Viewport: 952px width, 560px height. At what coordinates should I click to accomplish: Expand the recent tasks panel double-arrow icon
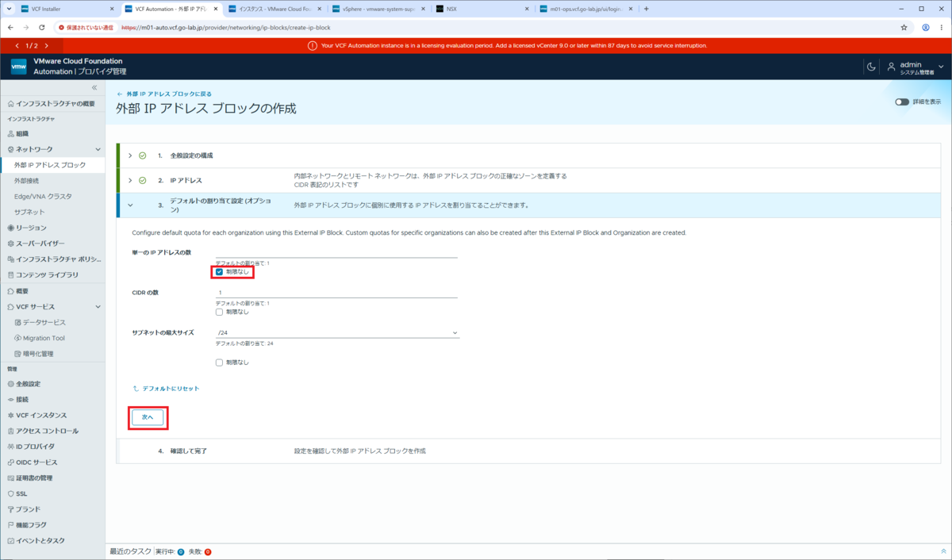coord(943,551)
